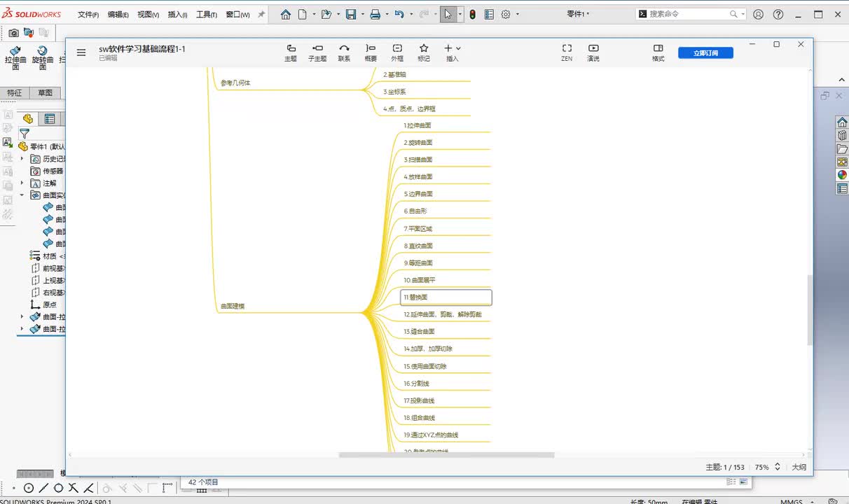Add a Summary in mind map toolbar
The height and width of the screenshot is (504, 849).
click(x=371, y=52)
